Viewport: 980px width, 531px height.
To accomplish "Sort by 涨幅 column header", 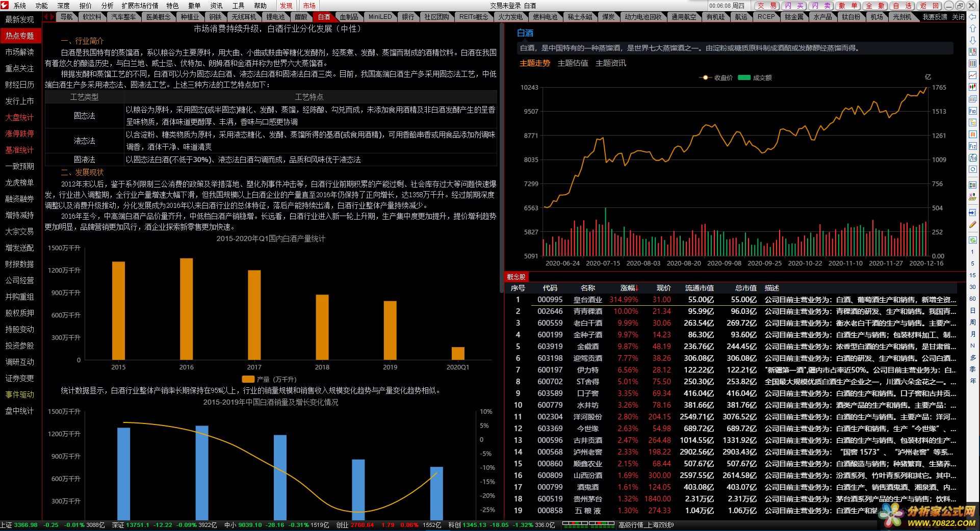I will (629, 288).
